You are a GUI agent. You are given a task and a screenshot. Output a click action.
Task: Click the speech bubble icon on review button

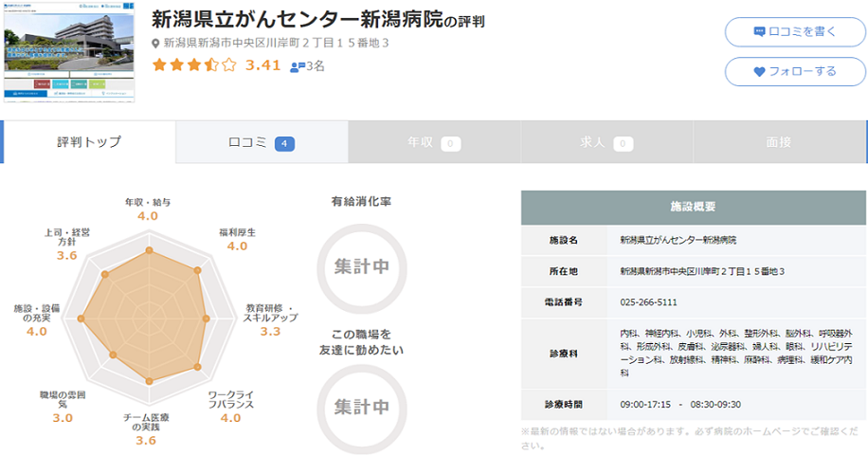point(760,31)
